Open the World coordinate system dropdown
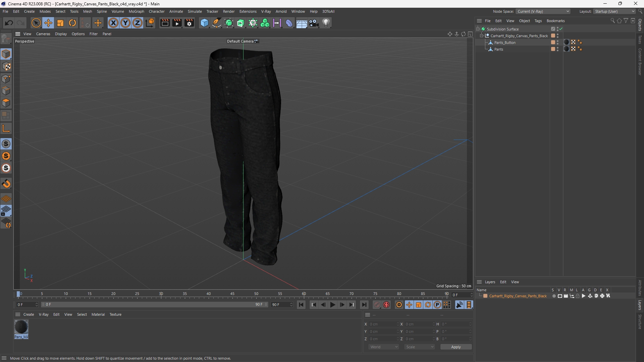 point(384,347)
